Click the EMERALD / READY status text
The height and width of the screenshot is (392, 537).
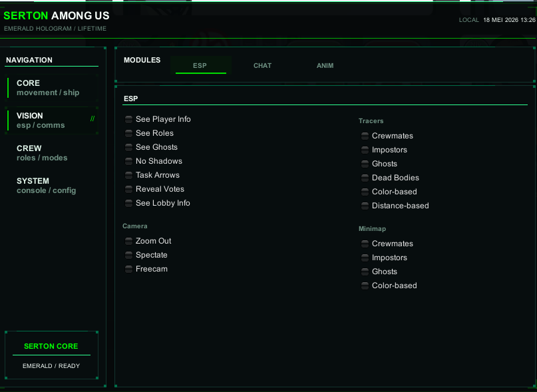click(x=51, y=366)
